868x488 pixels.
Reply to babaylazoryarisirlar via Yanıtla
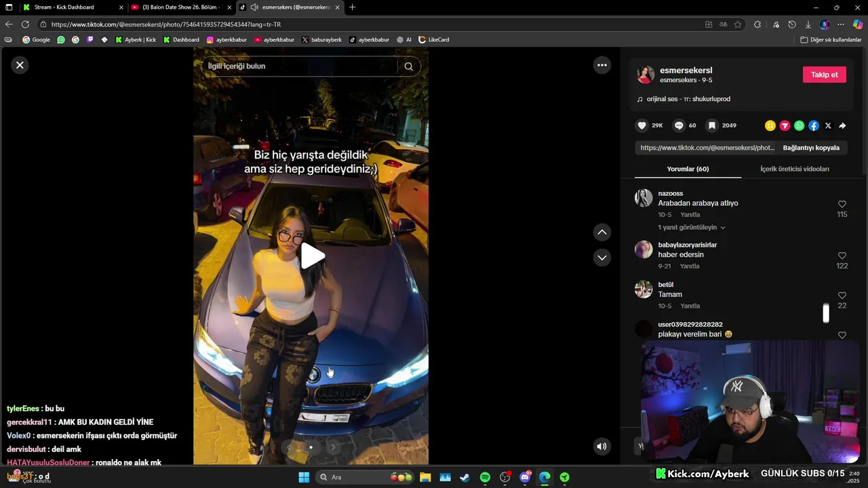[690, 266]
